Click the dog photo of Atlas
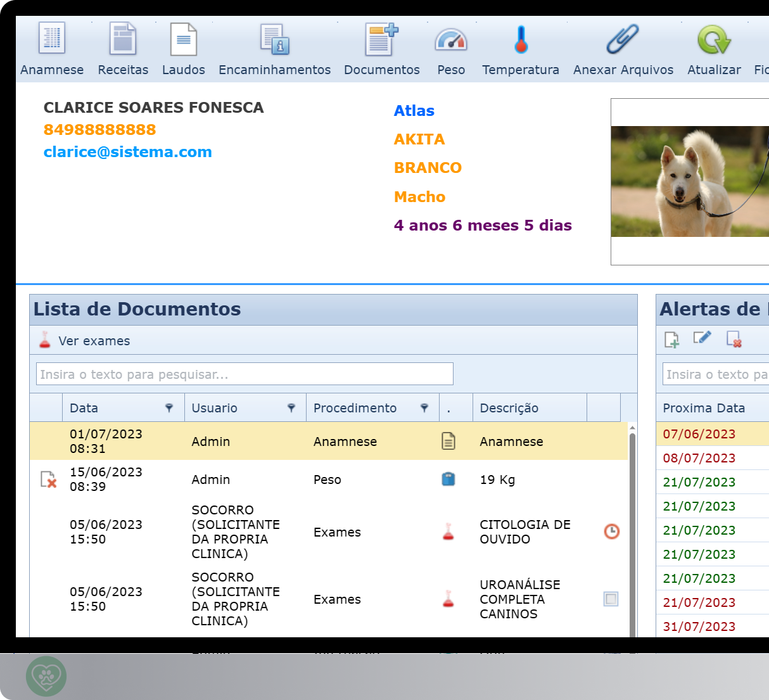Image resolution: width=769 pixels, height=700 pixels. [697, 182]
